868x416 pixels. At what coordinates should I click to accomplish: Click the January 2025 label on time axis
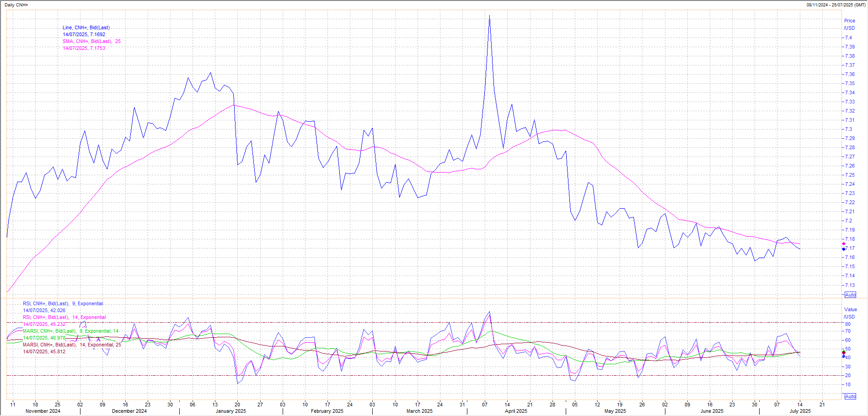[230, 411]
